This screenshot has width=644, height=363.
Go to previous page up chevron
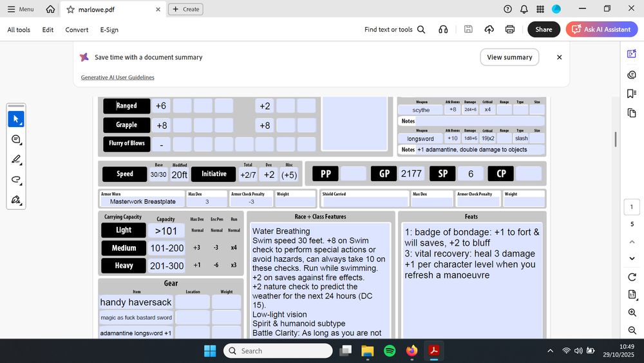click(632, 242)
